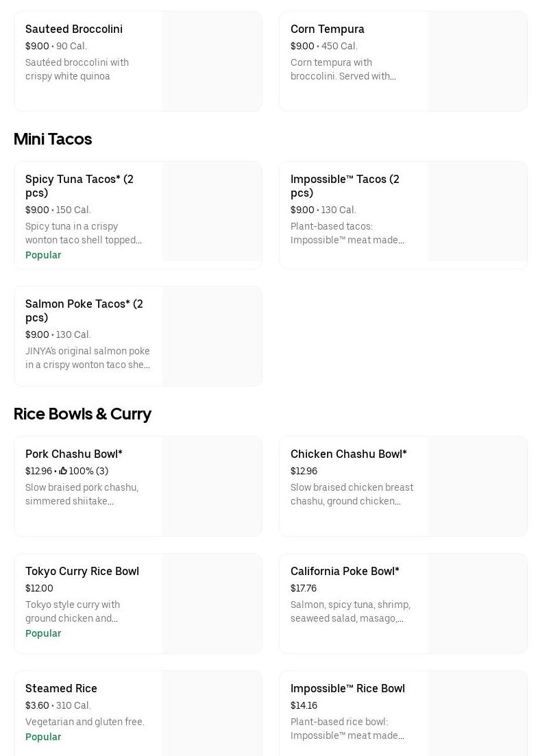Click the Steamed Rice item title
The width and height of the screenshot is (551, 756).
[x=61, y=688]
